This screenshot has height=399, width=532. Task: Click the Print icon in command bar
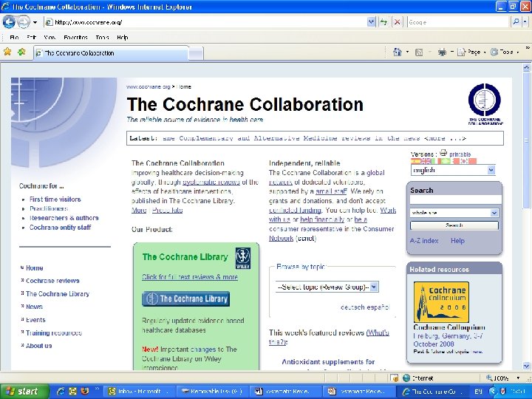coord(442,52)
